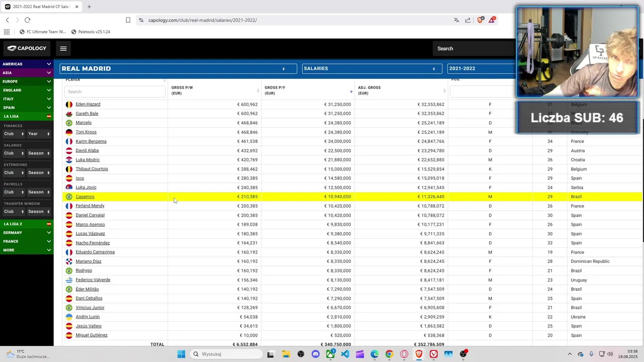Open Opera from the taskbar

point(404,354)
